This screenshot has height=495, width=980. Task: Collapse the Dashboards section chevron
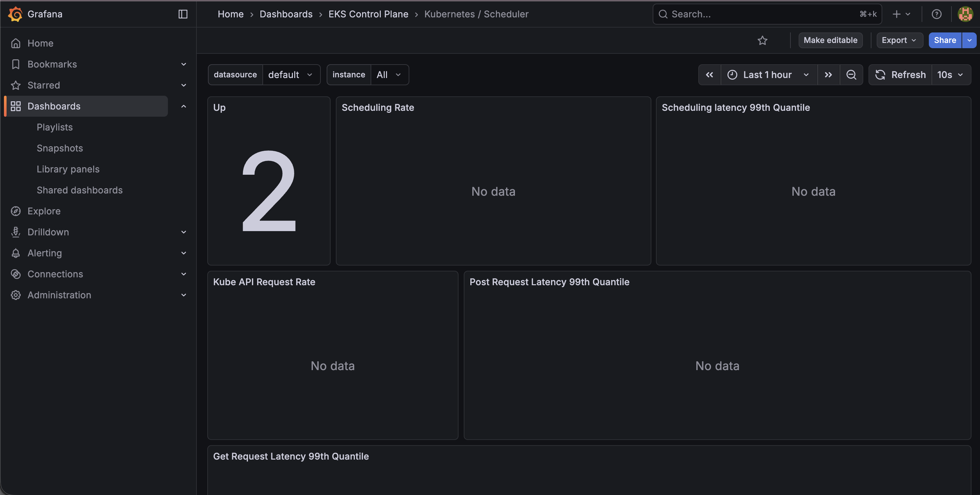[x=184, y=106]
